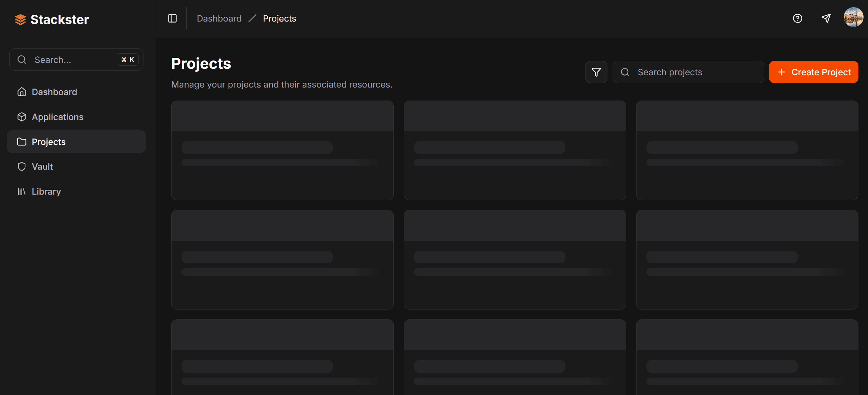Click the sidebar Search field with K shortcut
This screenshot has height=395, width=868.
[68, 60]
